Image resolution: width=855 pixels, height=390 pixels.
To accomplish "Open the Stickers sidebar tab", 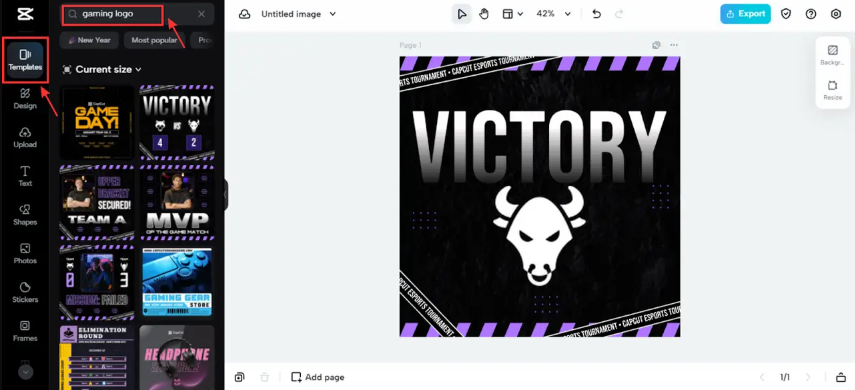I will (x=25, y=292).
